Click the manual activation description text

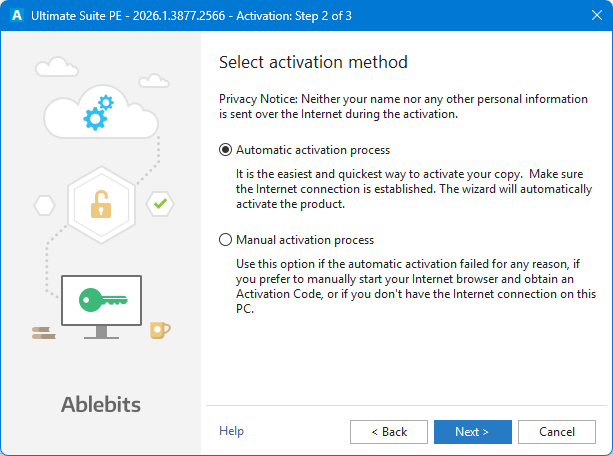pyautogui.click(x=416, y=286)
